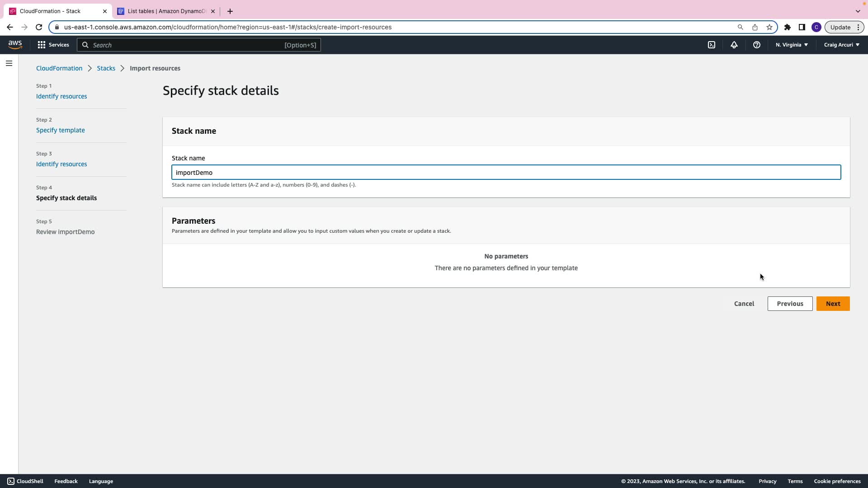Open the Craig Arcuri account dropdown
The height and width of the screenshot is (488, 868).
[841, 45]
